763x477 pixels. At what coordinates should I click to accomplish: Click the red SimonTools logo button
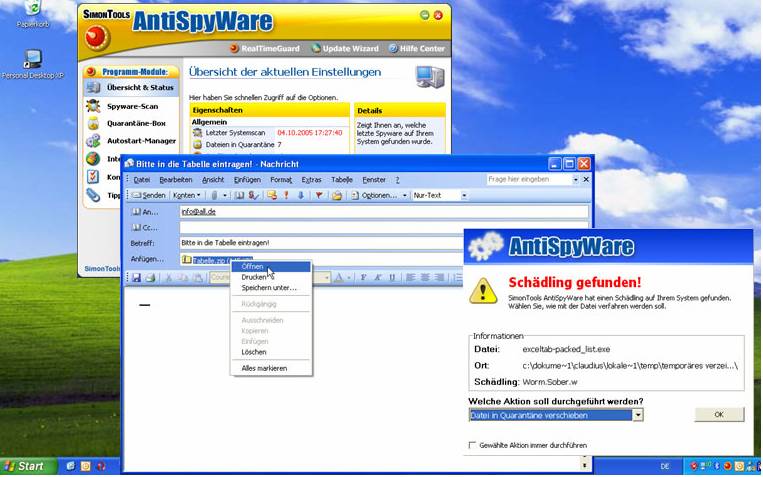[97, 37]
